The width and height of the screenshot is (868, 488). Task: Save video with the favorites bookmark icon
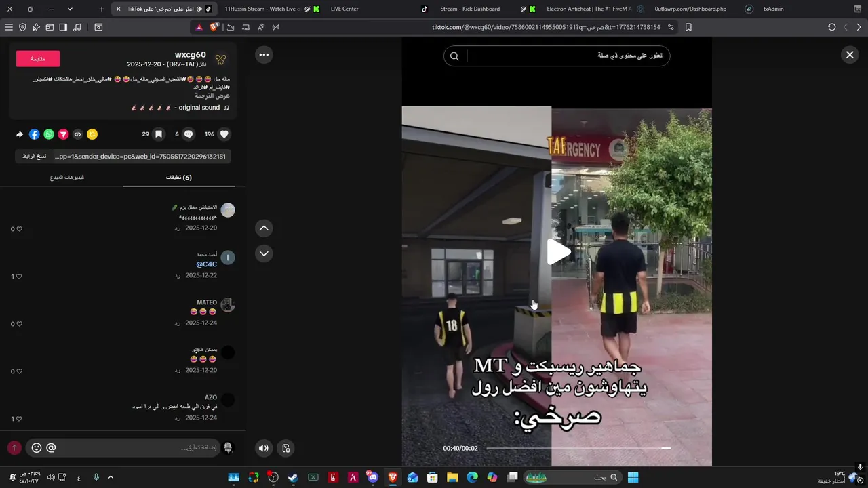tap(159, 134)
